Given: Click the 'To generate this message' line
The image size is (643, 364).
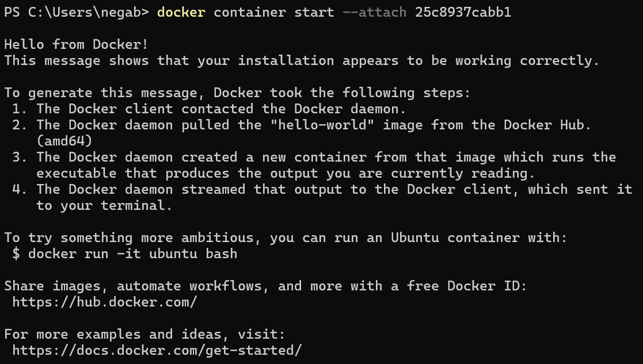Looking at the screenshot, I should point(237,93).
